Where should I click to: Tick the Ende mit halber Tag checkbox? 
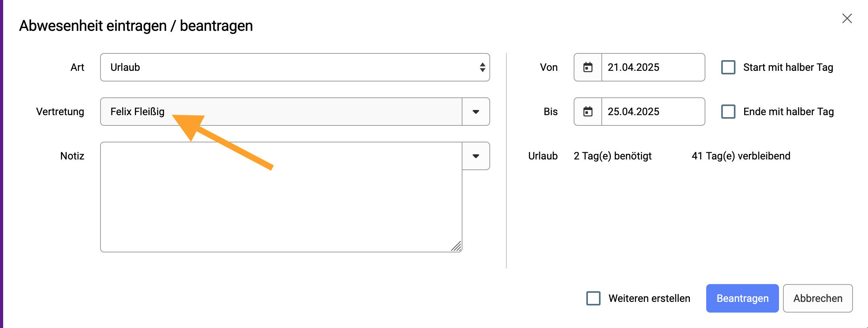[x=728, y=112]
